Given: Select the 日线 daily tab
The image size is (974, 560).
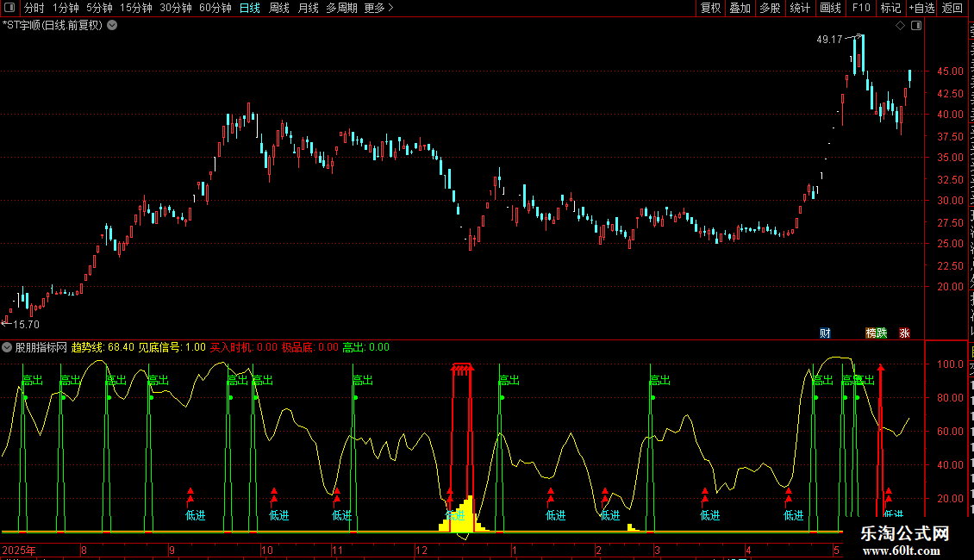Looking at the screenshot, I should pyautogui.click(x=250, y=8).
